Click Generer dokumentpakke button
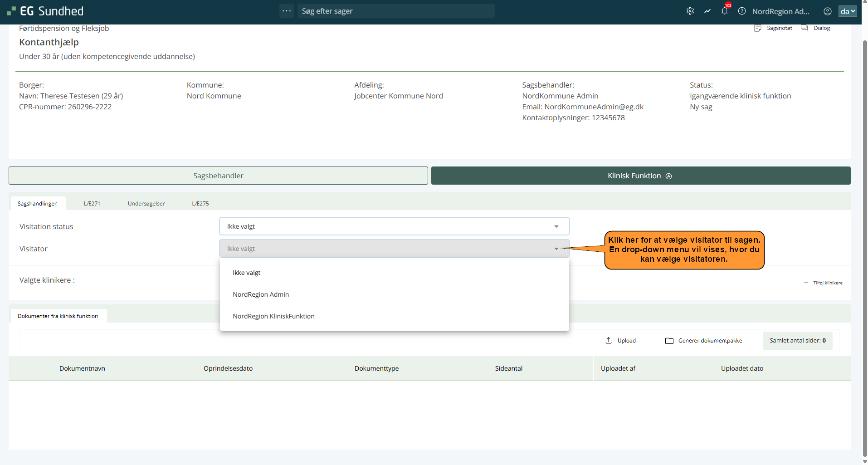 (704, 341)
